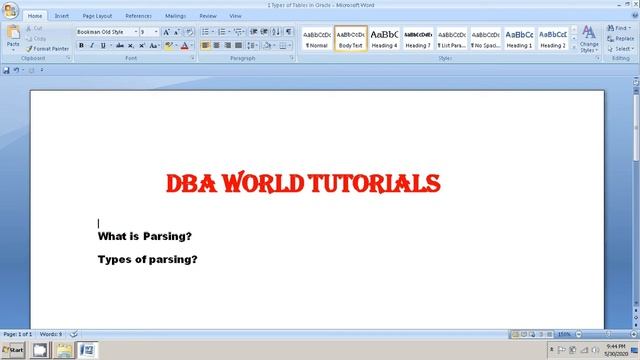Toggle Align Text Right
640x360 pixels.
click(227, 45)
